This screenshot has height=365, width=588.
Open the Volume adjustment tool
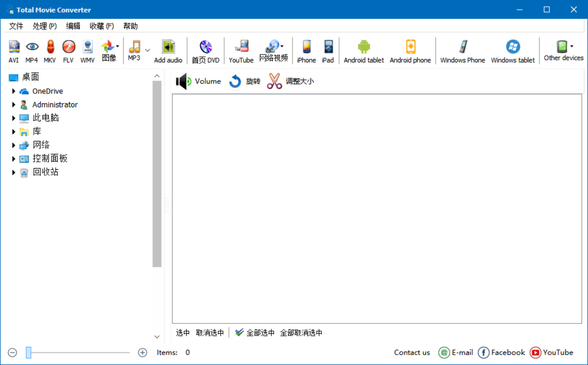click(x=198, y=81)
